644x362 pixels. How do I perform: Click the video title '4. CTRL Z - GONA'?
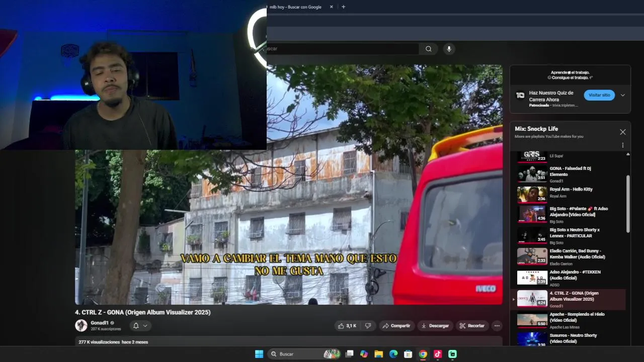[x=143, y=312]
